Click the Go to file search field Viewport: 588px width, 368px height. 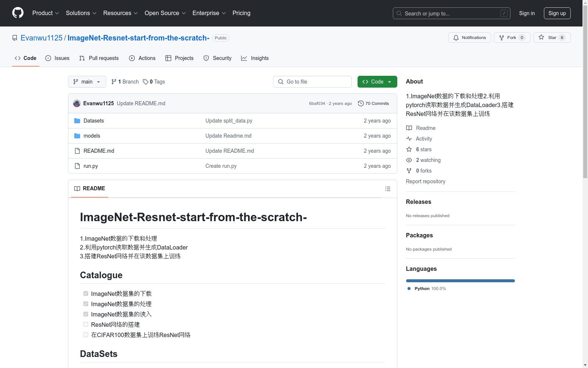(312, 82)
